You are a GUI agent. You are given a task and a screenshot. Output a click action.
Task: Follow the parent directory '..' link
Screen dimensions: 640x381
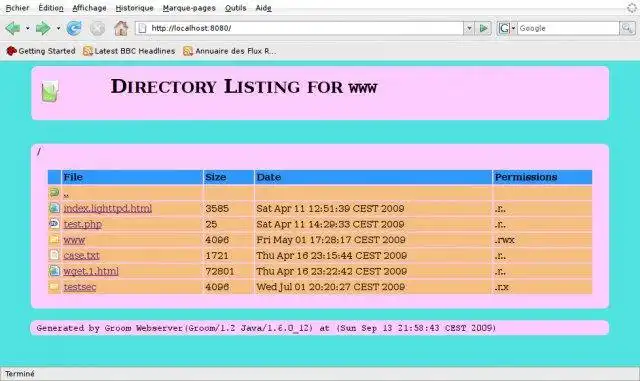pos(66,195)
